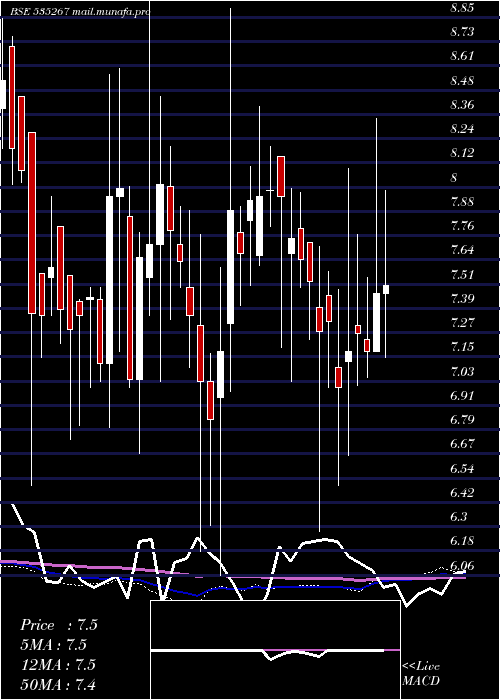
Task: Click the 7.03 price axis label
Action: (x=462, y=371)
